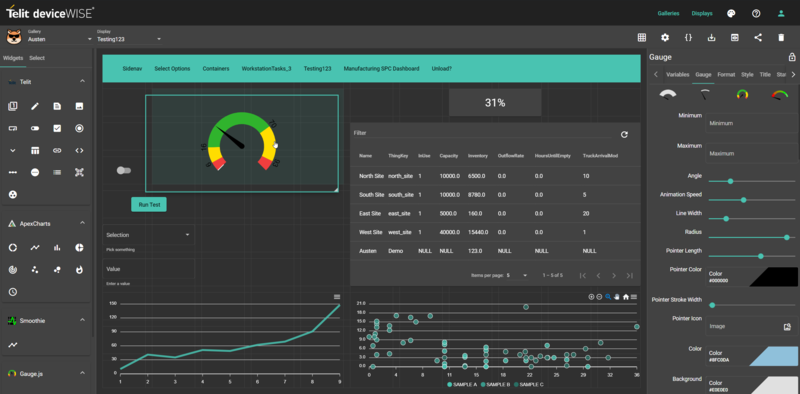Switch to the Select tab

tap(37, 58)
